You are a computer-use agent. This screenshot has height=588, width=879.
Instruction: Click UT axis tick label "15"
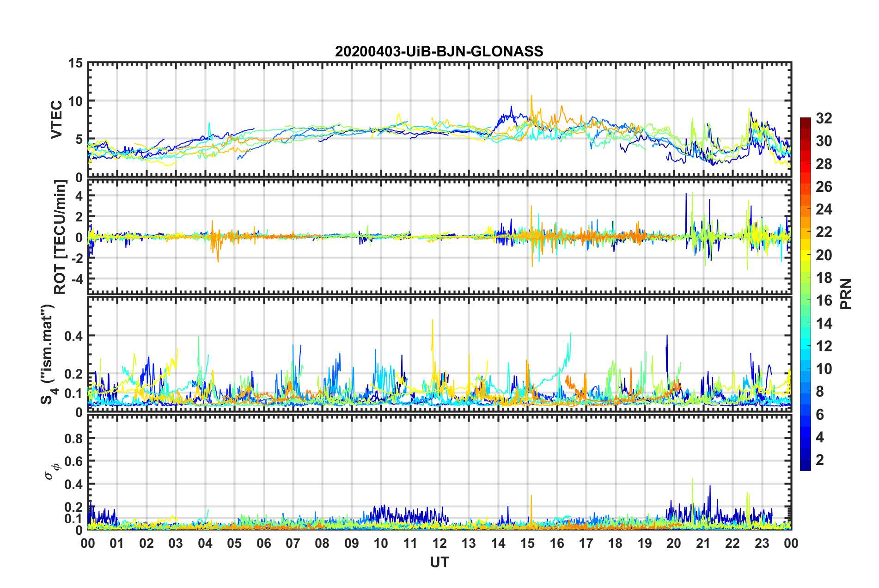(x=527, y=543)
